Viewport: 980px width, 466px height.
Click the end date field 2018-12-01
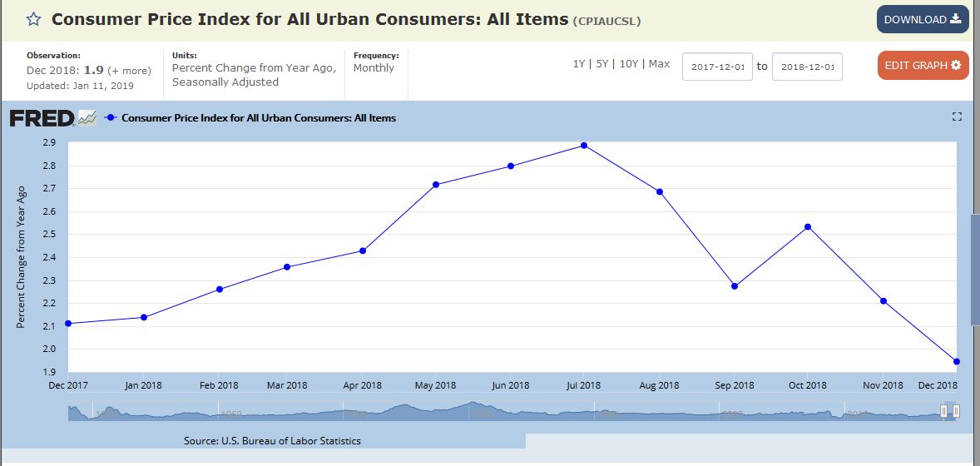[806, 67]
